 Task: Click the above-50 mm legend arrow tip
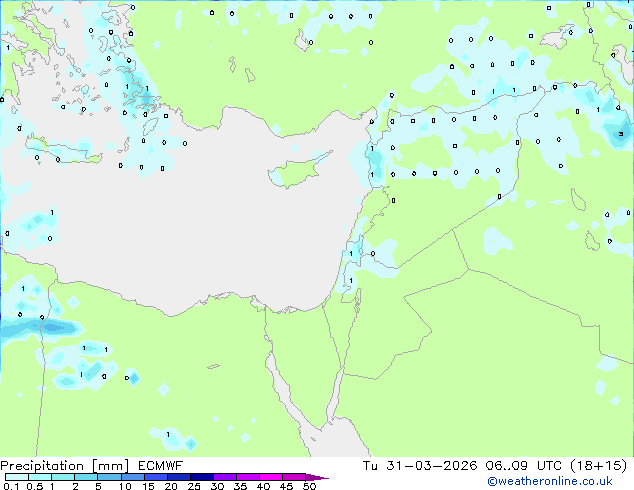tap(317, 477)
